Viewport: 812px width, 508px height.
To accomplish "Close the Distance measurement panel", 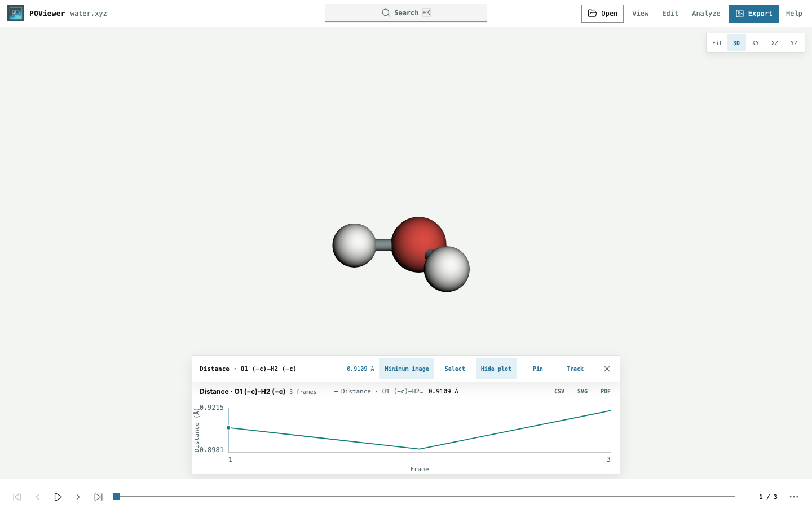I will coord(607,369).
